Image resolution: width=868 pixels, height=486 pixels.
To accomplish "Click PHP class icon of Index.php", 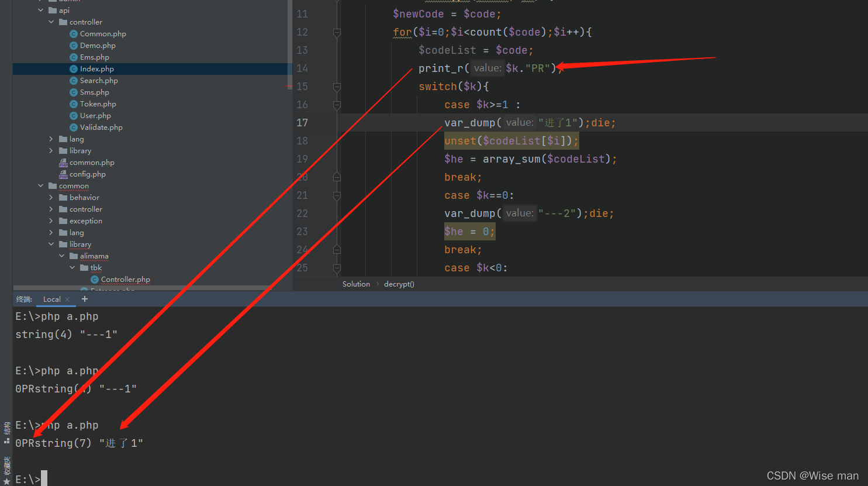I will [74, 69].
